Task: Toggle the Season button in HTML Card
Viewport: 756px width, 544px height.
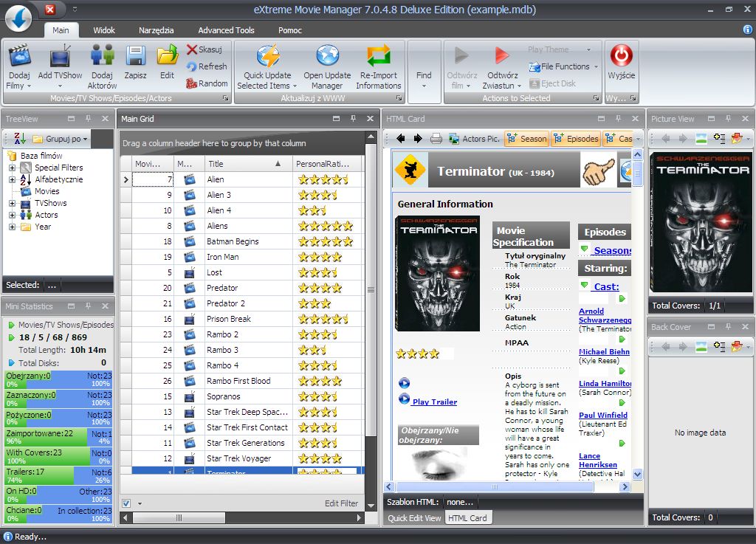Action: (x=526, y=139)
